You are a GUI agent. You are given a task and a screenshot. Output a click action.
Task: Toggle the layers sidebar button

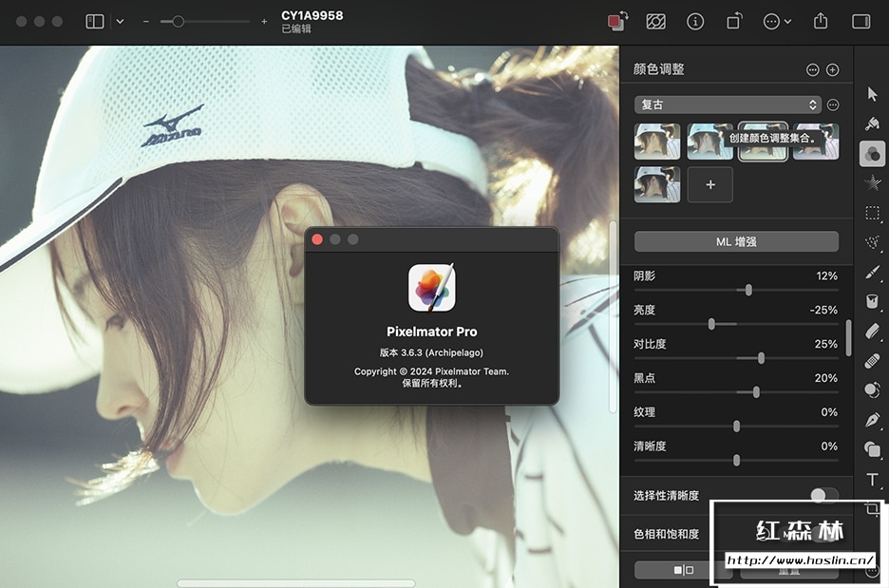(x=95, y=21)
